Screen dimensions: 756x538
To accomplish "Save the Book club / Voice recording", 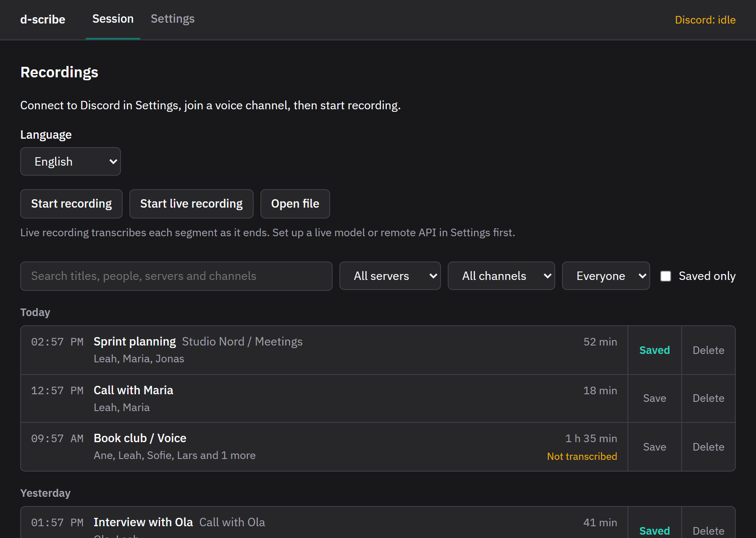I will 654,447.
